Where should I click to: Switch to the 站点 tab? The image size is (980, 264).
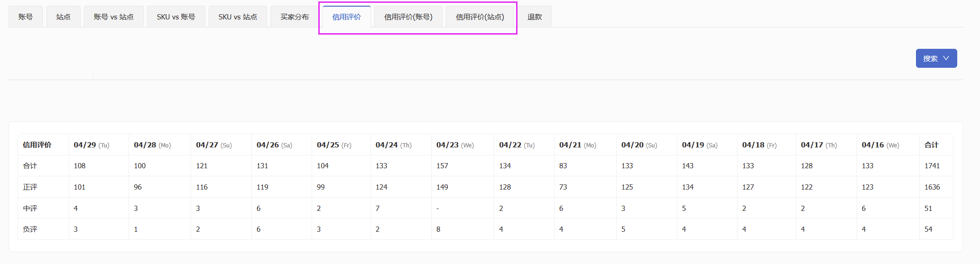click(x=63, y=17)
